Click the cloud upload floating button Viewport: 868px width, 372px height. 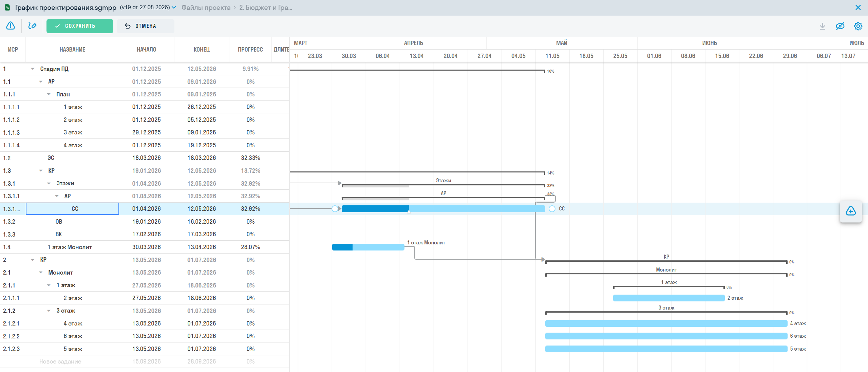(851, 211)
